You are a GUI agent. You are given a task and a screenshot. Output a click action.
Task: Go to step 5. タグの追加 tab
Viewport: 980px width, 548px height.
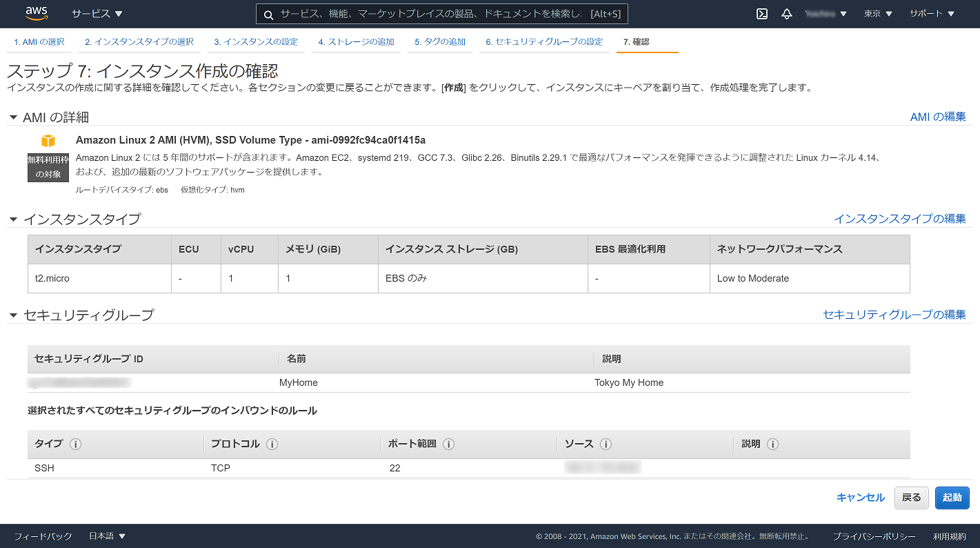440,42
